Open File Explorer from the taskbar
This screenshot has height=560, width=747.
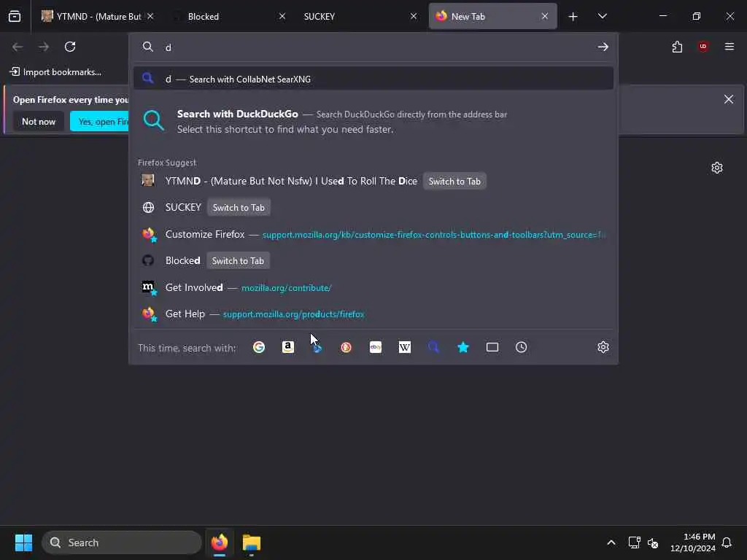click(x=251, y=542)
